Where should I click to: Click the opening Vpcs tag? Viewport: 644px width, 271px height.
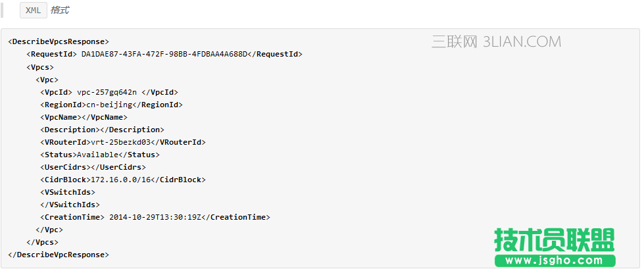tap(40, 66)
